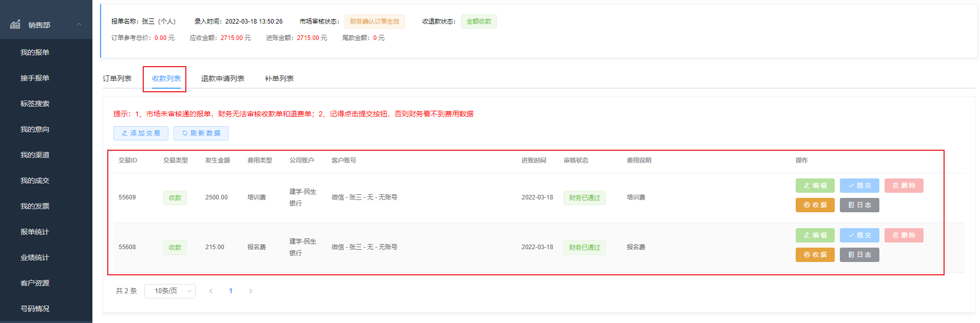
Task: Open 日志 log for transaction 55609
Action: tap(859, 205)
